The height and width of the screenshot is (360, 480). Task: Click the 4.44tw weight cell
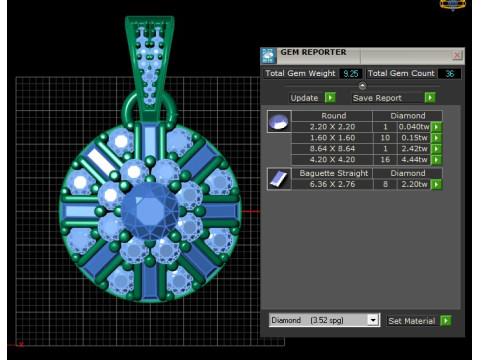[x=414, y=160]
